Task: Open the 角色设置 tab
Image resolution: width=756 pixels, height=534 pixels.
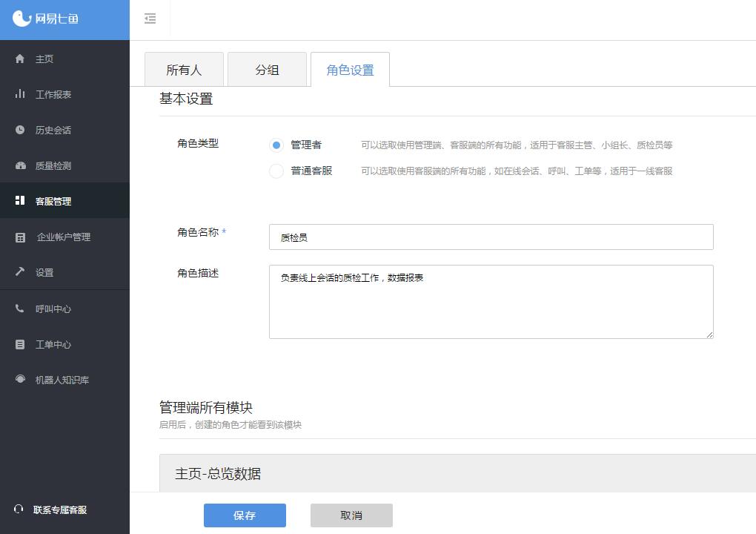Action: 350,70
